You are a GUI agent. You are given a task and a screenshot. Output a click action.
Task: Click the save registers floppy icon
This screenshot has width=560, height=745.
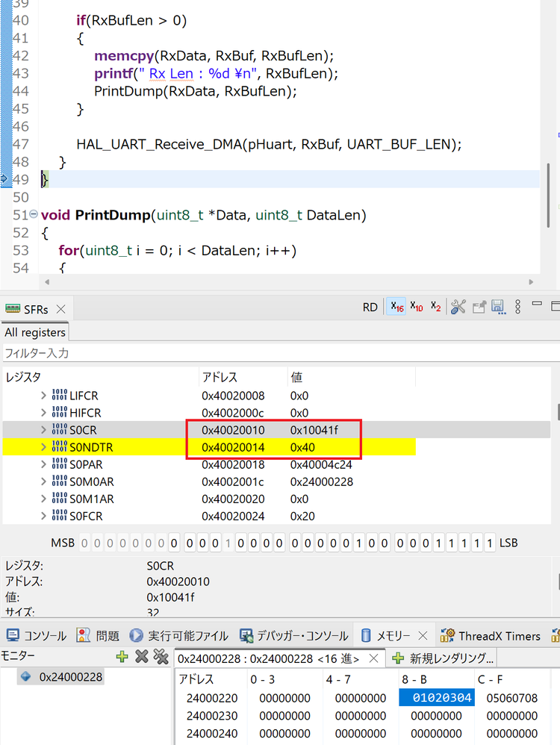click(x=497, y=307)
